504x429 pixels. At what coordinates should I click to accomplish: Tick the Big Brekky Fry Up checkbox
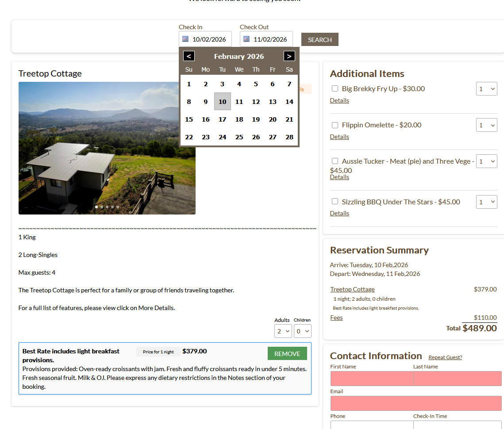point(335,88)
